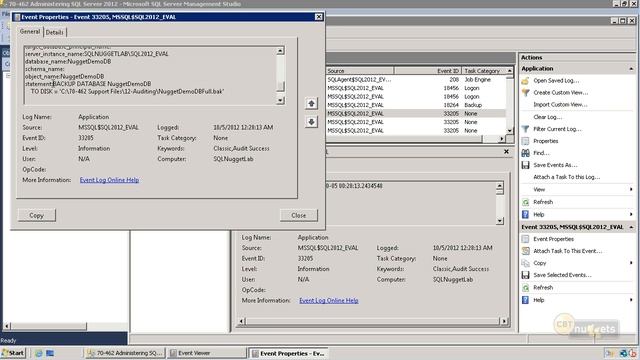Screen dimensions: 640x360
Task: Collapse the Event 33205 section in the Actions pane
Action: click(x=631, y=227)
